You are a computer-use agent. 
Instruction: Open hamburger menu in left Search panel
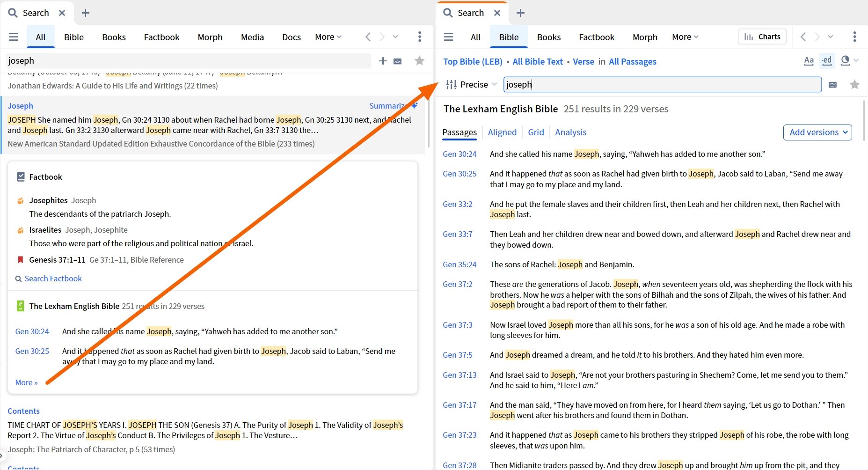(x=14, y=37)
